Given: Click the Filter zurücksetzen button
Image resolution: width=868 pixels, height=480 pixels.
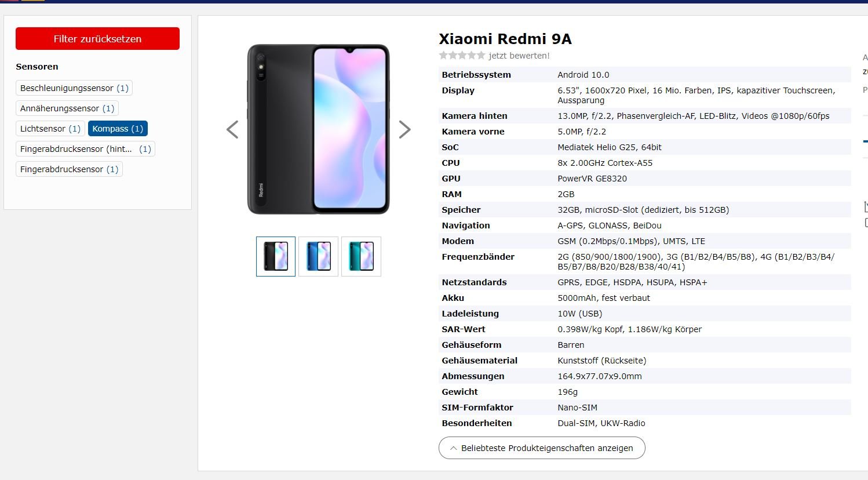Looking at the screenshot, I should (97, 38).
